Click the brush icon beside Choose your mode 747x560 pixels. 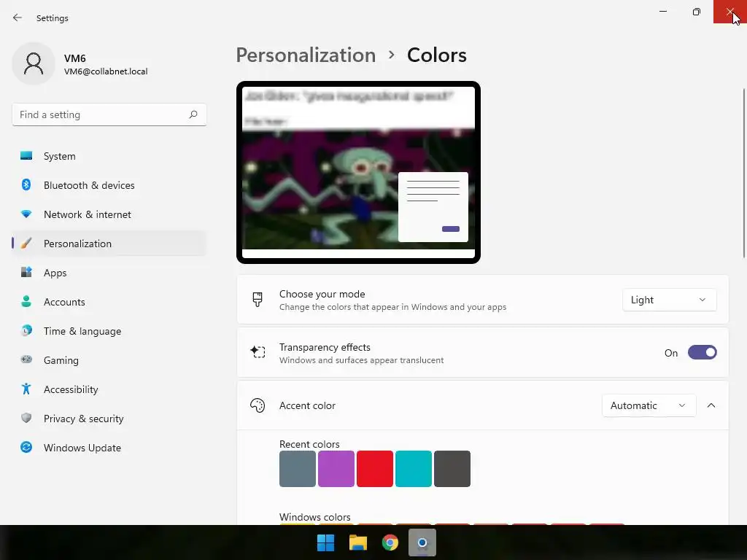tap(258, 300)
